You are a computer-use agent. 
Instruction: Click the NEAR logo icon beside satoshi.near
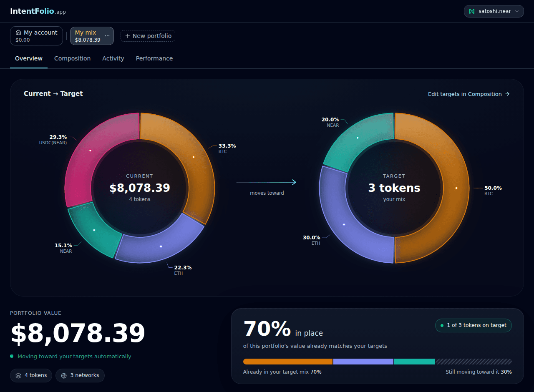(472, 11)
